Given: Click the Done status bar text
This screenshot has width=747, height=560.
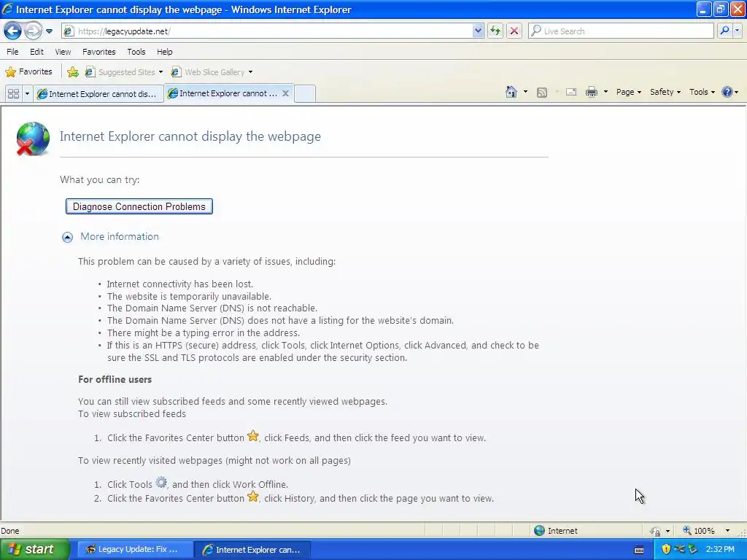Looking at the screenshot, I should 10,531.
